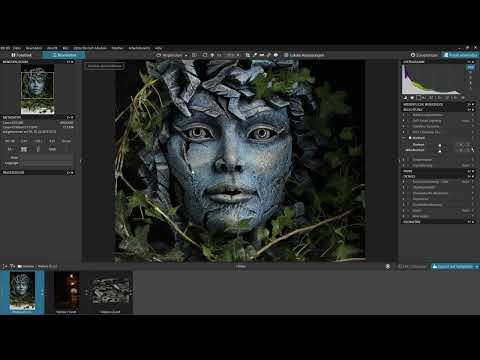
Task: Open the Arbeitsbereich menu
Action: [x=139, y=48]
